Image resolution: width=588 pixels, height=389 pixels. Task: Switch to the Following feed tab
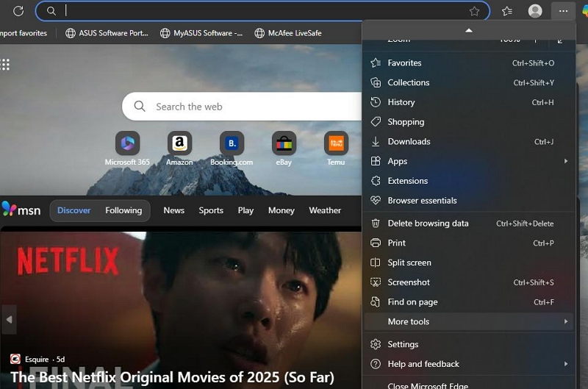(x=123, y=210)
